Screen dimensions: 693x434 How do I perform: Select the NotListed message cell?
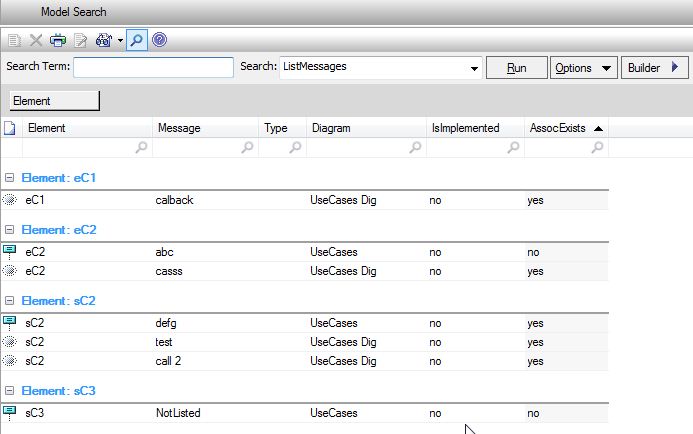[178, 413]
